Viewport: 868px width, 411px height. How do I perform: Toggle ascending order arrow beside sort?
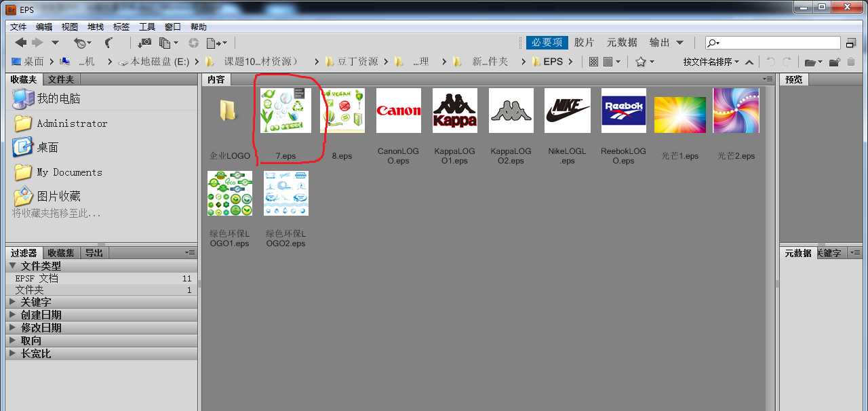[x=749, y=62]
